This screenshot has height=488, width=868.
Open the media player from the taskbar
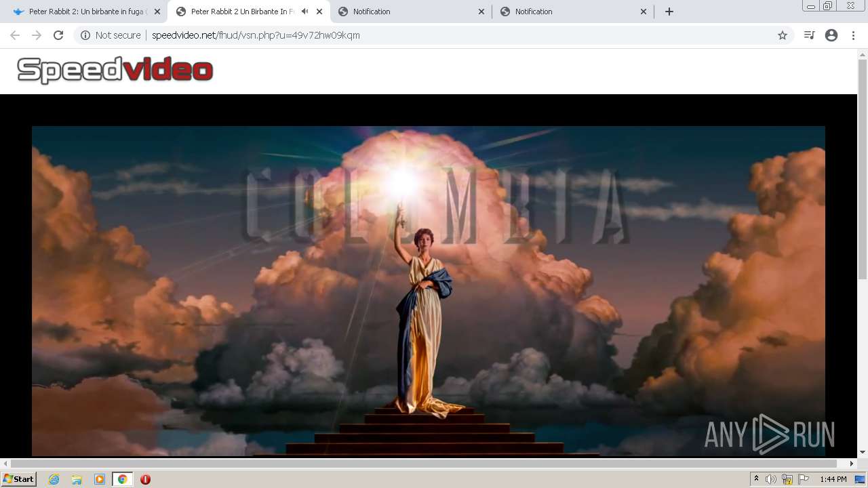(100, 479)
